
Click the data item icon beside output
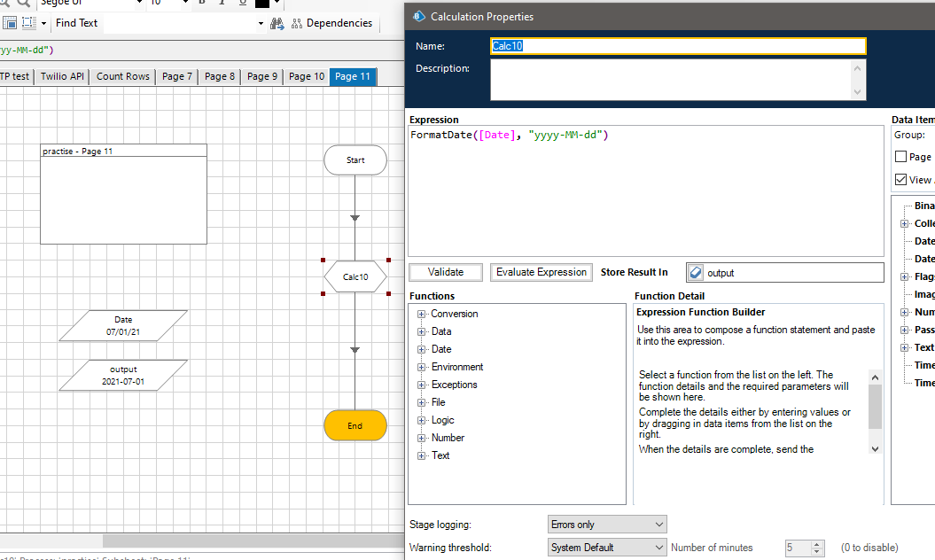pyautogui.click(x=696, y=273)
